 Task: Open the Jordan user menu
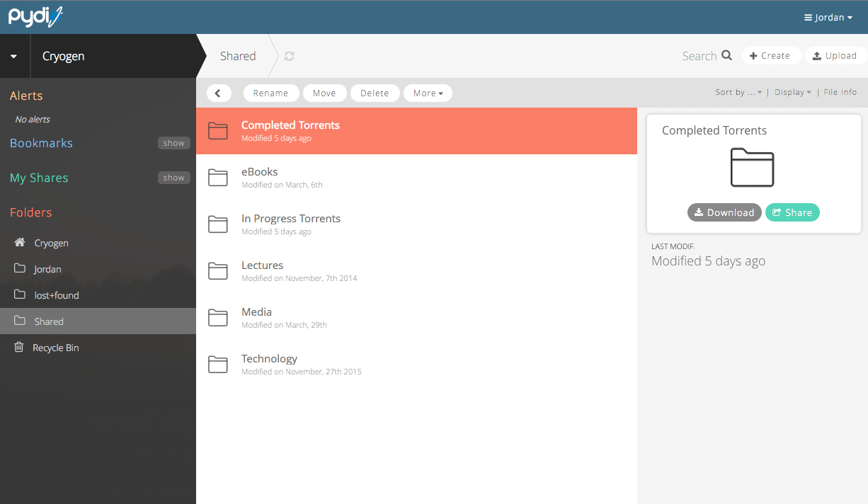coord(828,17)
